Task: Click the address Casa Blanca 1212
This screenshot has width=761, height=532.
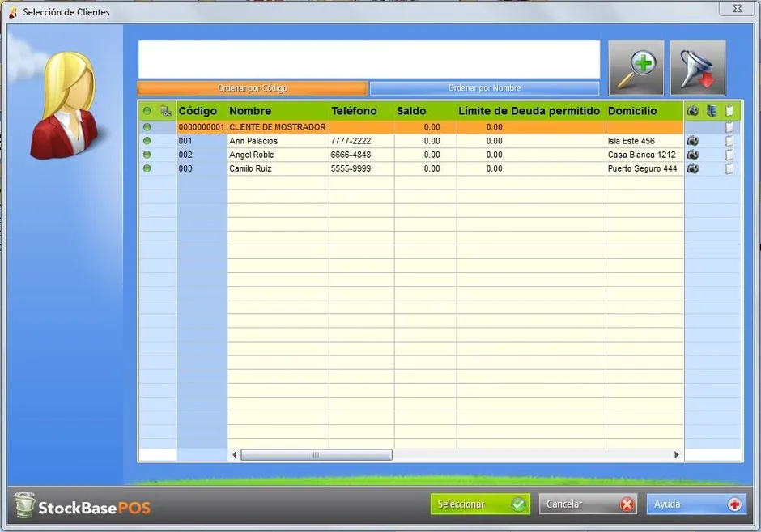Action: (x=642, y=155)
